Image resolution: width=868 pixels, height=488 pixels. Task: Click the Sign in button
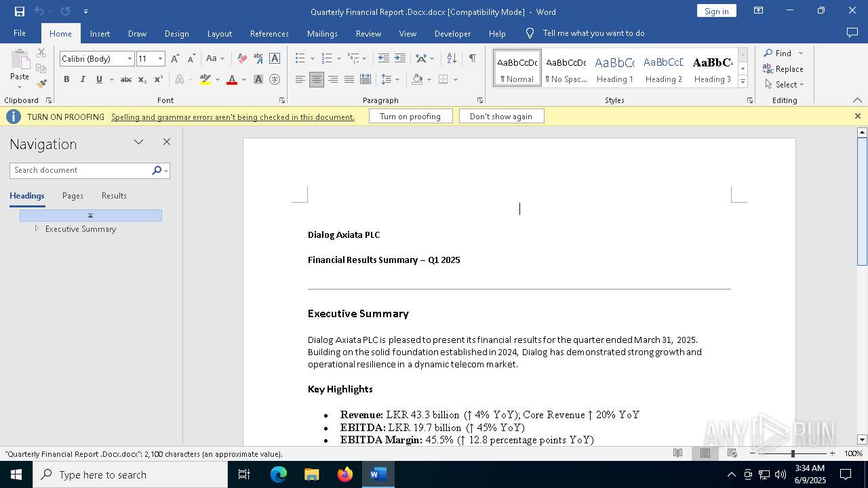[717, 11]
